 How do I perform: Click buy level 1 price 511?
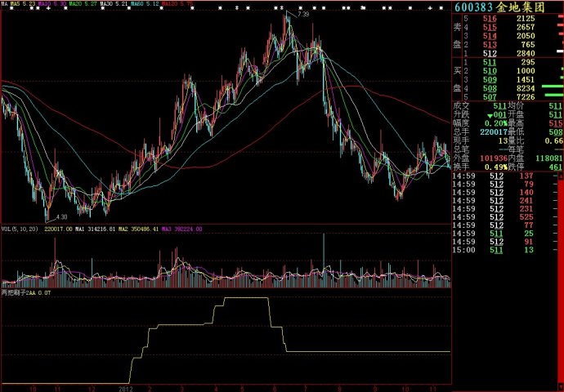[489, 62]
